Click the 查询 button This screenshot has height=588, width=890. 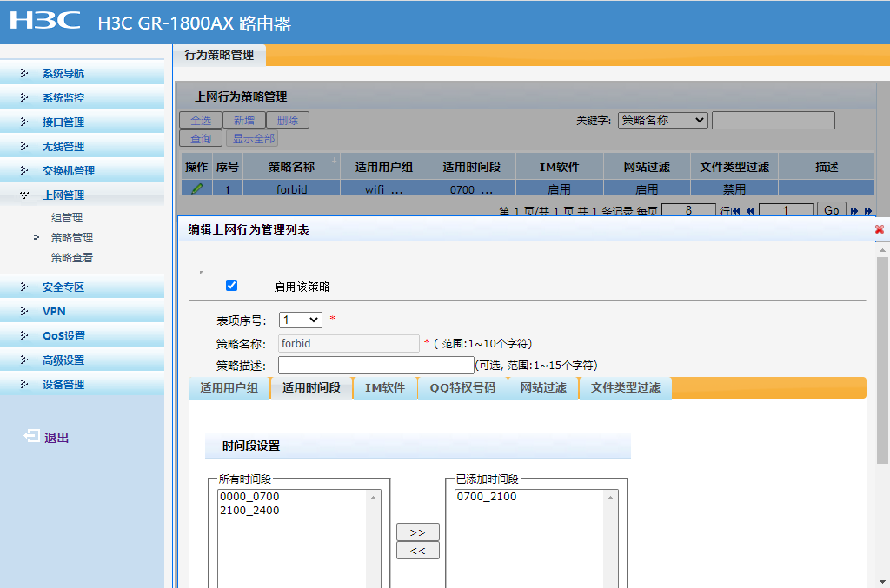[201, 138]
